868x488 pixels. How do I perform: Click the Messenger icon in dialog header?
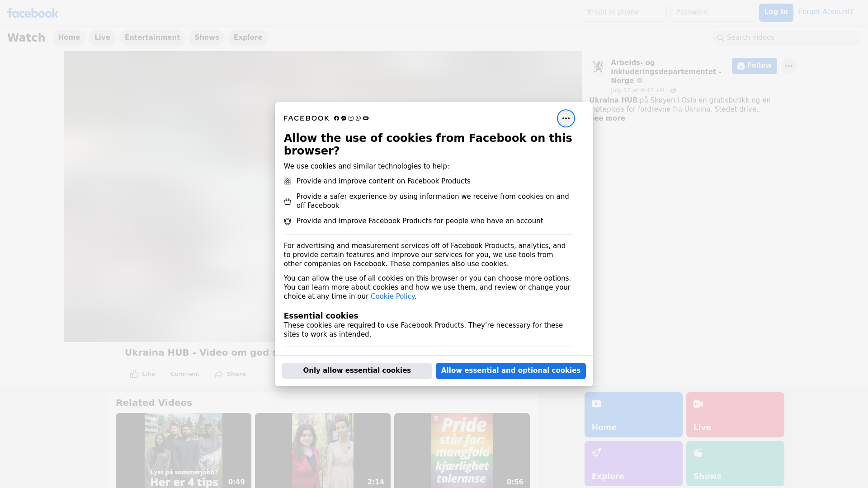coord(344,118)
